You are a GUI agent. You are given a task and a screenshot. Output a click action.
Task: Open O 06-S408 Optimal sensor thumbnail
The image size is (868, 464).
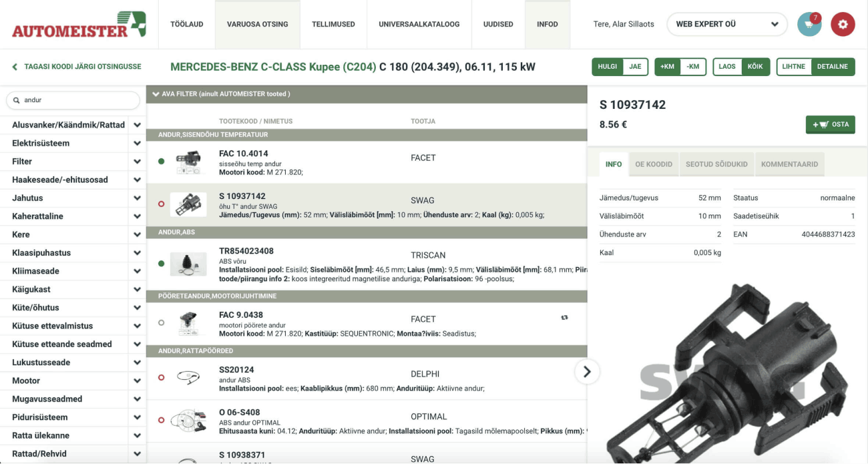[x=188, y=420]
